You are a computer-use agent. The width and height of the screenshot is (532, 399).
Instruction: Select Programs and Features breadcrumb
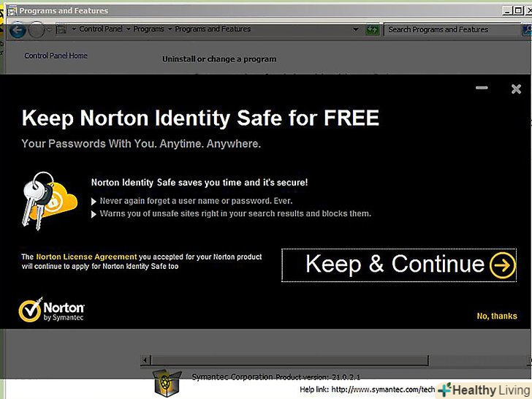213,29
